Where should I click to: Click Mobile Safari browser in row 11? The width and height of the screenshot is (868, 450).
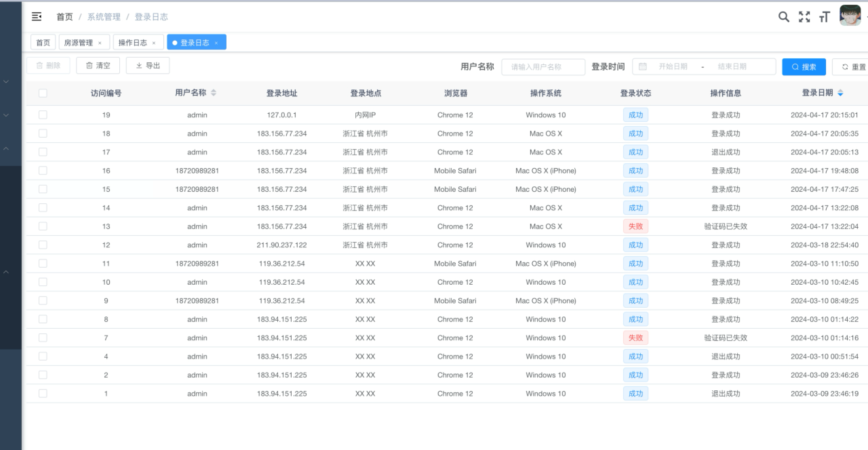pos(455,263)
